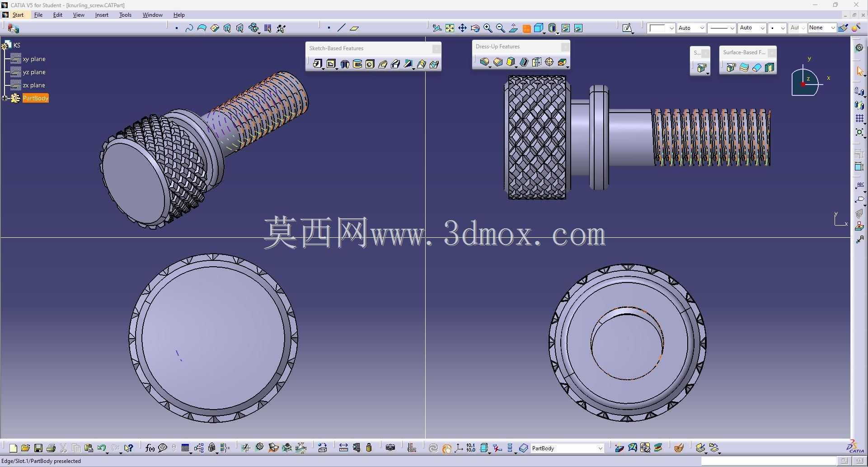Viewport: 868px width, 467px height.
Task: Click the Save icon in bottom toolbar
Action: pyautogui.click(x=38, y=448)
